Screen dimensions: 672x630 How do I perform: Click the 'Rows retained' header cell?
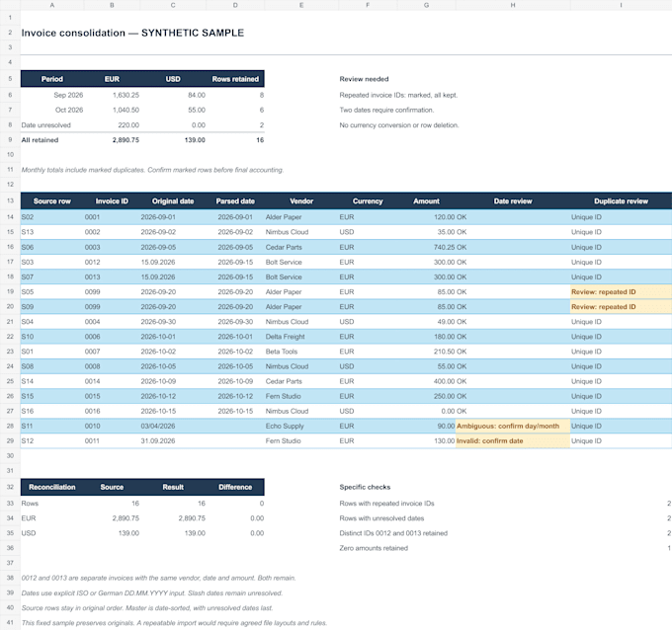coord(235,79)
